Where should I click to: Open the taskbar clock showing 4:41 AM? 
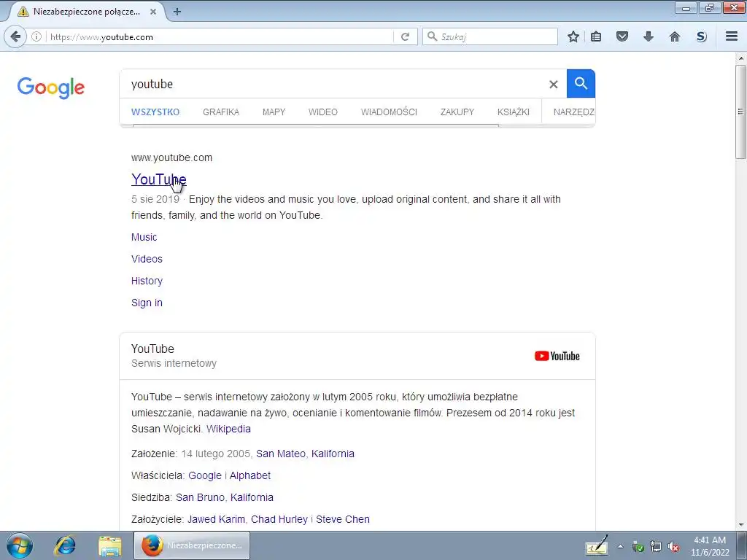pyautogui.click(x=710, y=546)
